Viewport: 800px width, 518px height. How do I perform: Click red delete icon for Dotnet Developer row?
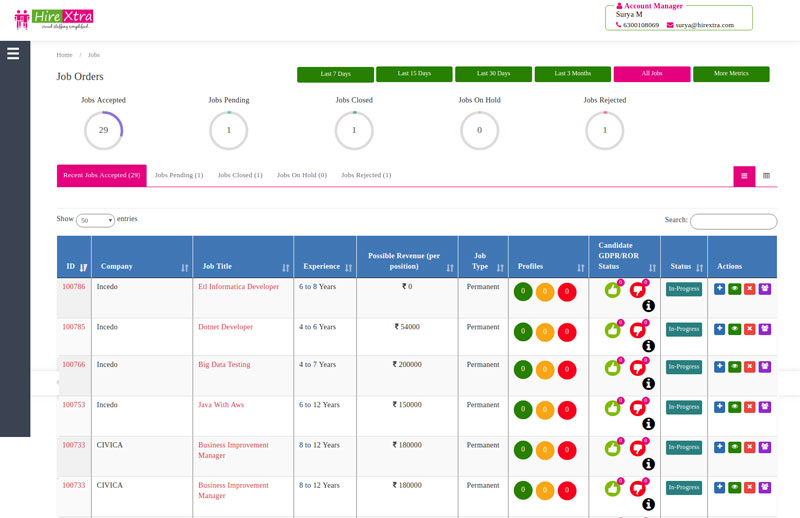pyautogui.click(x=750, y=329)
